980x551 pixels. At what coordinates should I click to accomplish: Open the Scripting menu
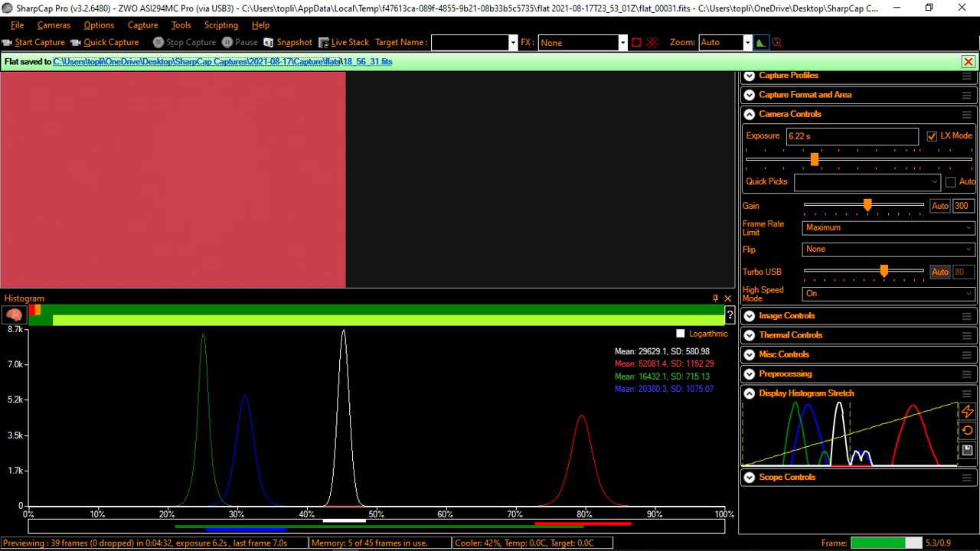point(221,25)
